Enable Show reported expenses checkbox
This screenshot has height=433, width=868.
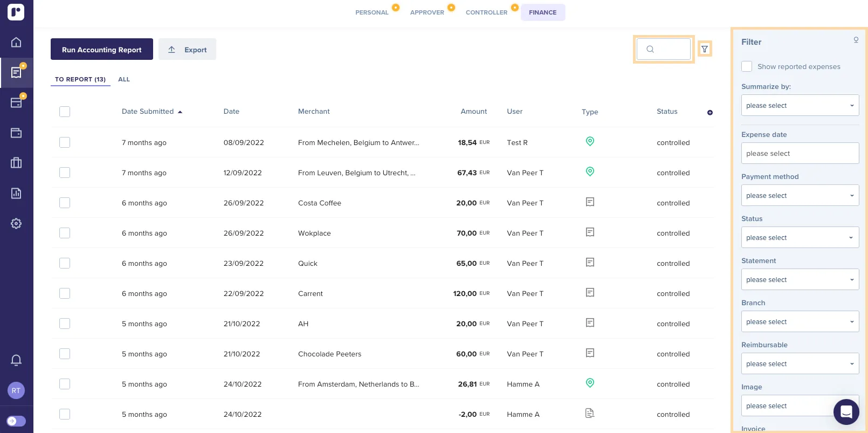tap(747, 66)
